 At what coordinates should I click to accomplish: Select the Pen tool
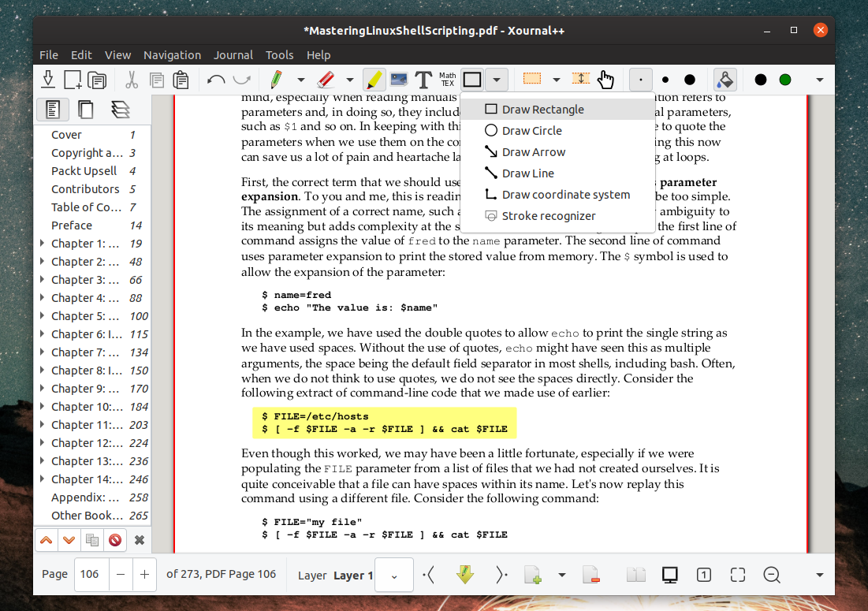[x=275, y=79]
